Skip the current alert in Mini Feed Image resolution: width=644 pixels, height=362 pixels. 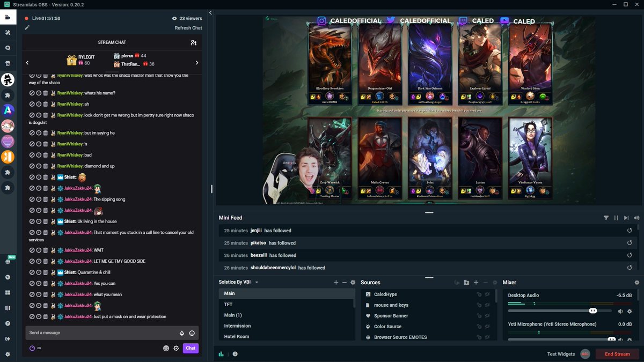(x=626, y=218)
